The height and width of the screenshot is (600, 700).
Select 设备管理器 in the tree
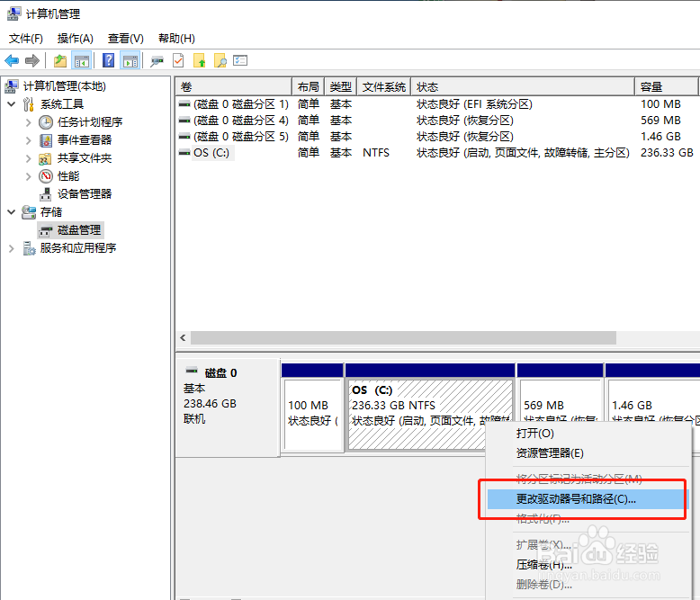coord(85,194)
